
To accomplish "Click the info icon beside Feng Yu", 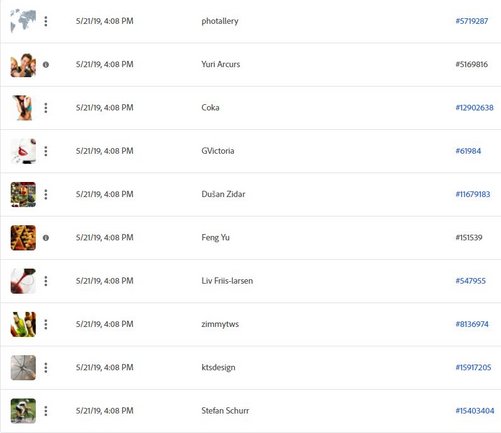I will coord(46,238).
